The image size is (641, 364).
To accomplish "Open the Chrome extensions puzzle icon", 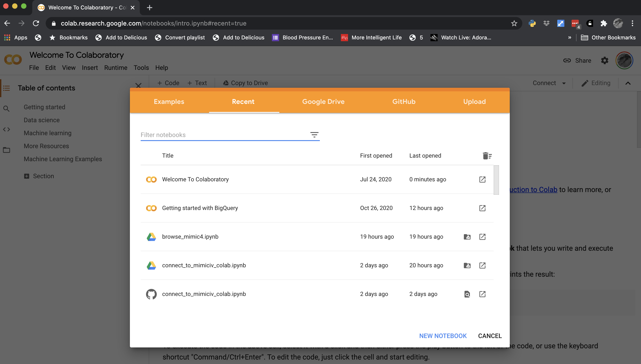I will (x=604, y=23).
